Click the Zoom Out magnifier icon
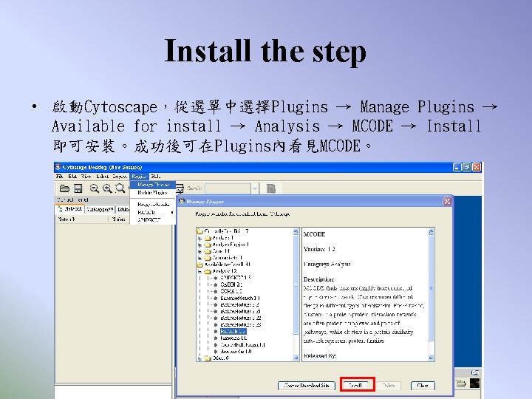 click(x=94, y=188)
